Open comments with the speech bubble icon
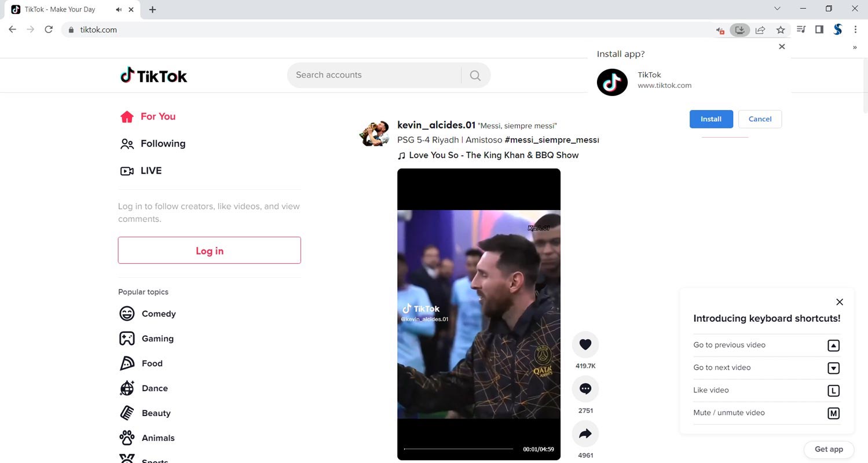The height and width of the screenshot is (463, 868). point(585,389)
